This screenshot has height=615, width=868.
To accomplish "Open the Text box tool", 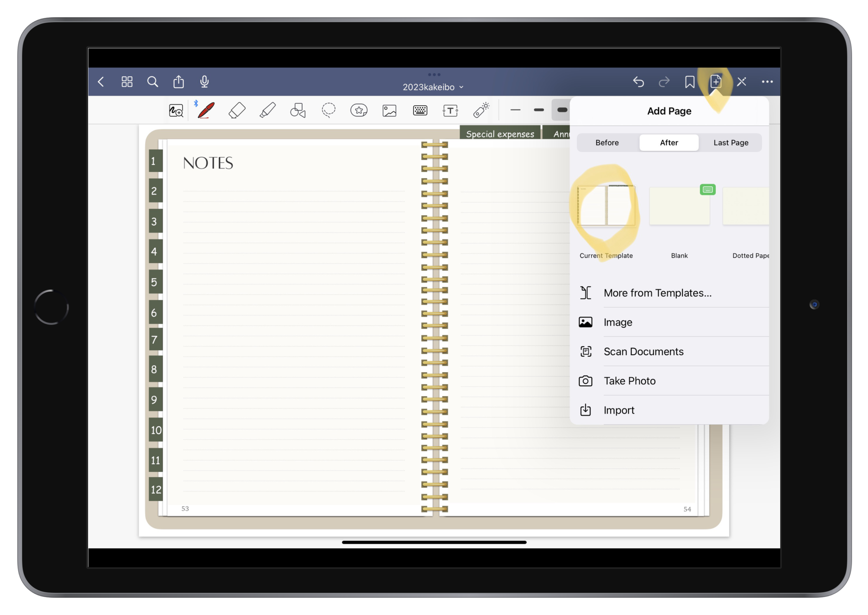I will tap(451, 110).
